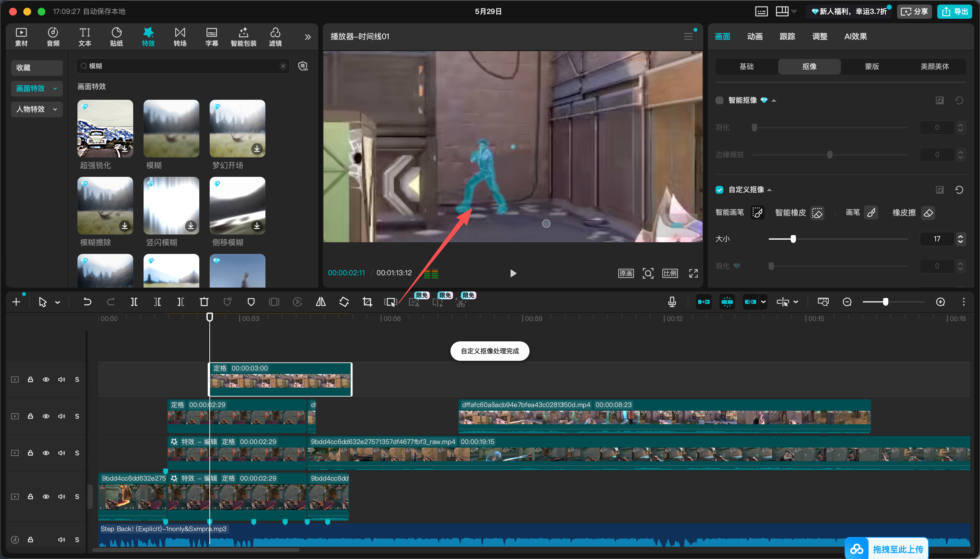The width and height of the screenshot is (980, 559).
Task: Lock the top 定格 00:00:03:00 track
Action: tap(30, 379)
